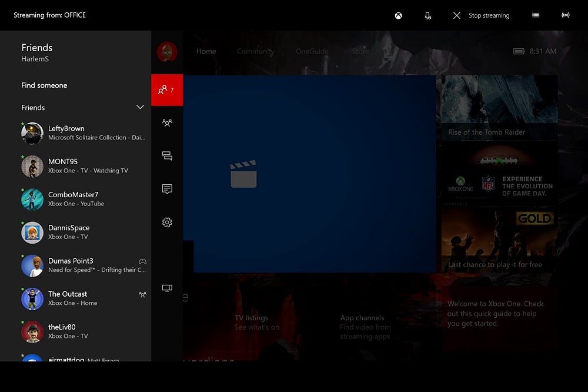Image resolution: width=588 pixels, height=392 pixels.
Task: Click the X icon next to Stop streaming
Action: click(456, 15)
